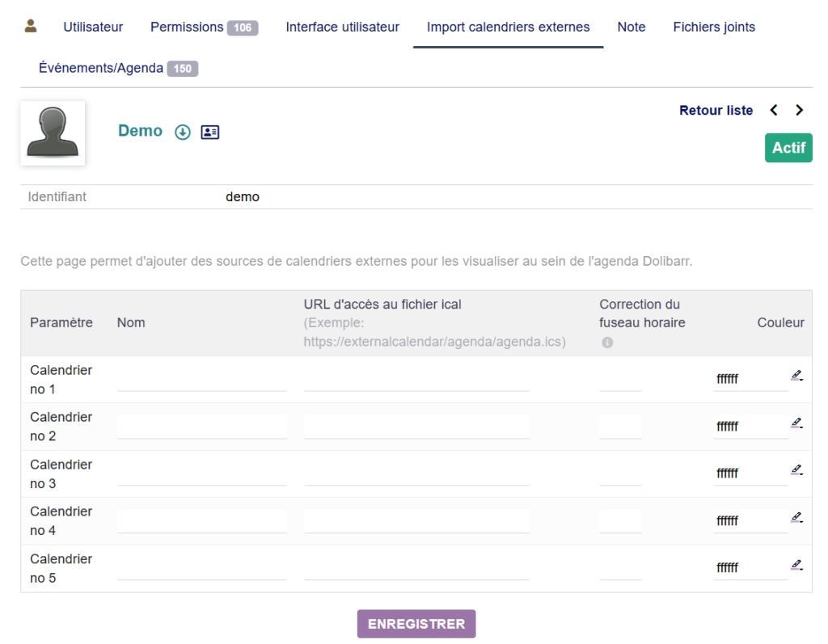Open color picker for Calendrier no 2
This screenshot has width=828, height=644.
click(796, 423)
